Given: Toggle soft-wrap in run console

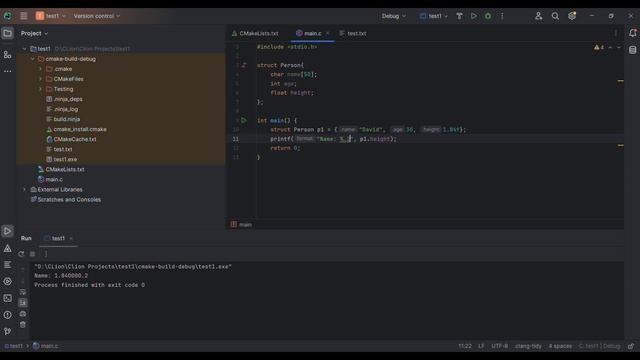Looking at the screenshot, I should click(23, 292).
